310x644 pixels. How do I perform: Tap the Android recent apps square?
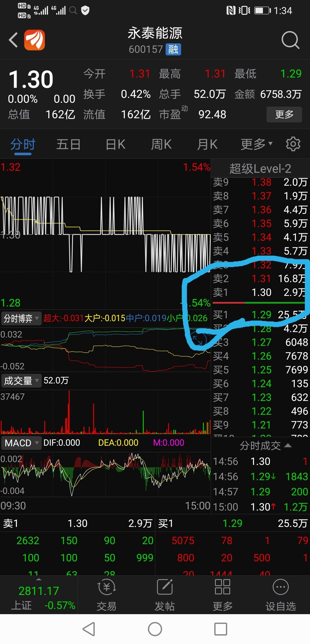pyautogui.click(x=221, y=629)
